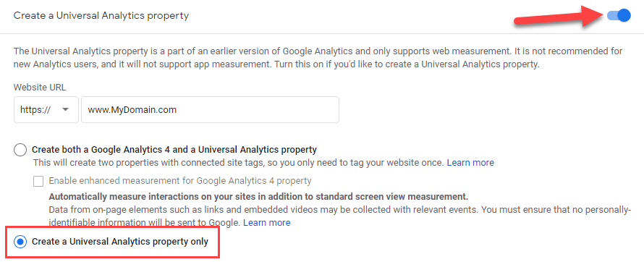Click 'Create a Universal Analytics property only' label
Image resolution: width=644 pixels, height=262 pixels.
120,242
